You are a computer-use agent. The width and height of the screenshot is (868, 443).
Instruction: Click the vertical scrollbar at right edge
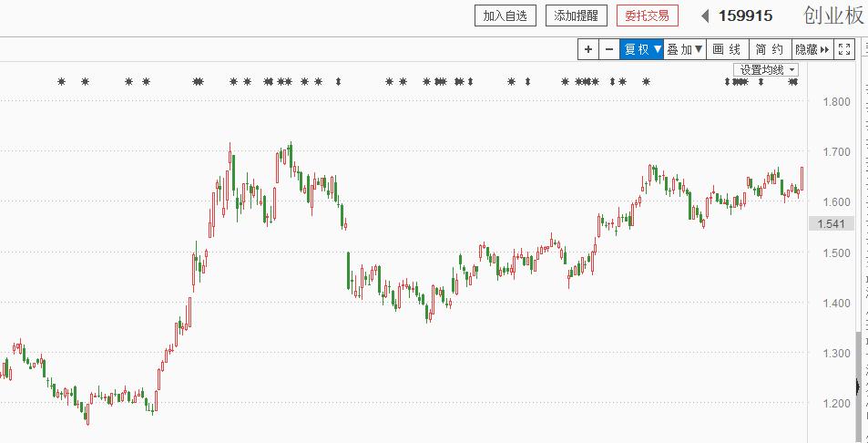(x=858, y=387)
